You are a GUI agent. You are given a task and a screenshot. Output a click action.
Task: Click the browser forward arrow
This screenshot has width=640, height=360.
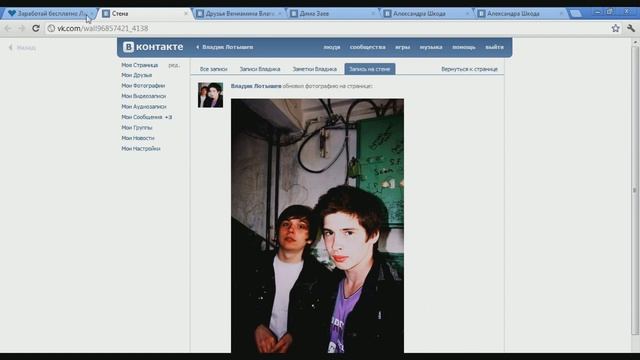coord(21,28)
